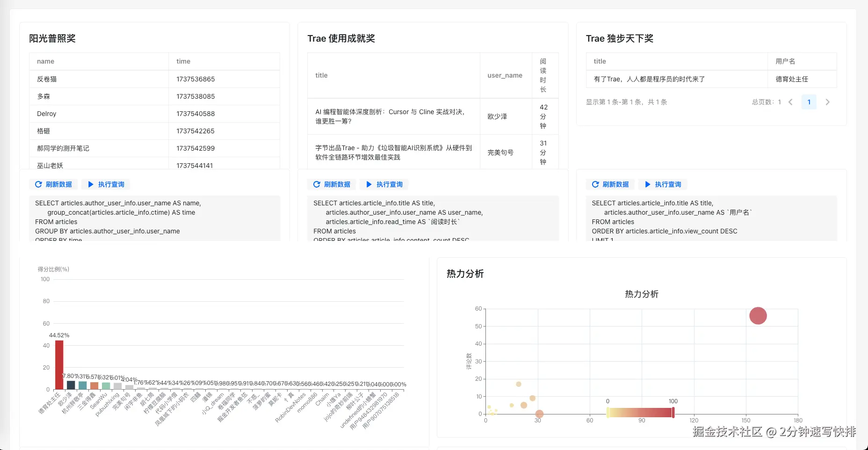The height and width of the screenshot is (450, 868).
Task: Click the 31 分钟 reading time cell
Action: [x=545, y=152]
